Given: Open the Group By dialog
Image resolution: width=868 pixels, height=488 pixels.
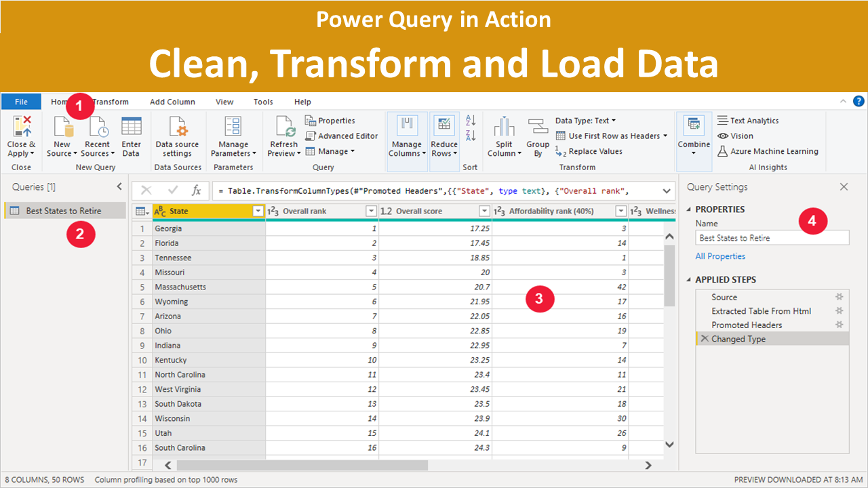Looking at the screenshot, I should tap(537, 136).
